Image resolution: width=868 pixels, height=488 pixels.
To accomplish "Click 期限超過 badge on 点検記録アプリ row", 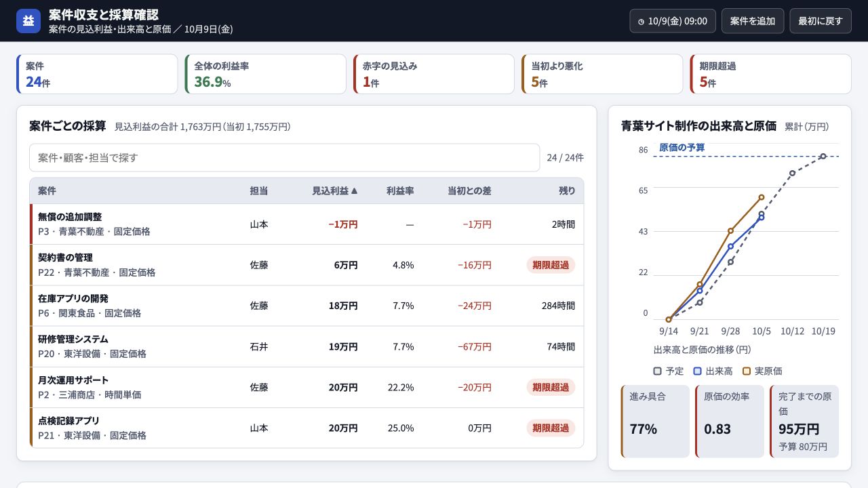I will click(x=551, y=428).
